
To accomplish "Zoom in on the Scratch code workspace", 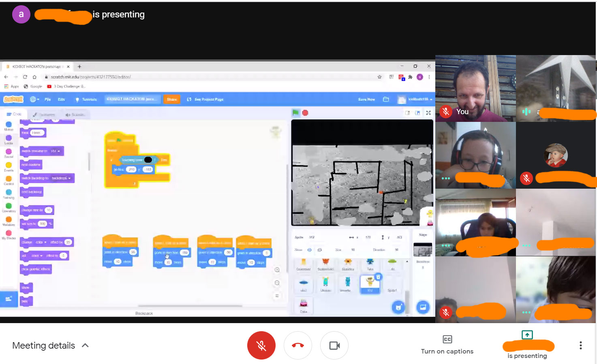I will 277,270.
